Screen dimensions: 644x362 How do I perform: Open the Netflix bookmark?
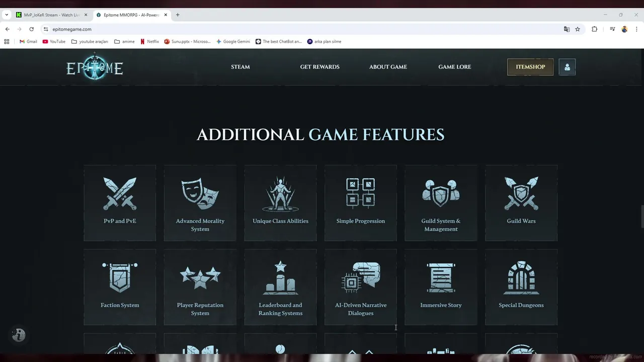tap(149, 42)
